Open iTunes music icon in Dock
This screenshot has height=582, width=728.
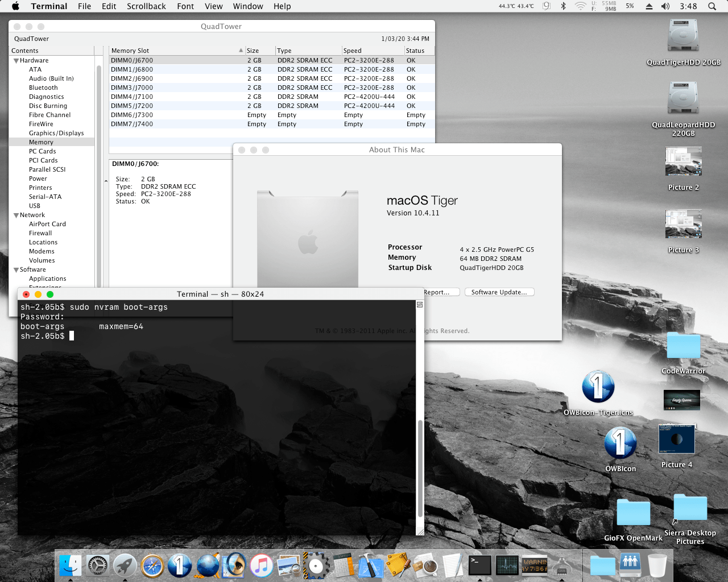pyautogui.click(x=262, y=566)
